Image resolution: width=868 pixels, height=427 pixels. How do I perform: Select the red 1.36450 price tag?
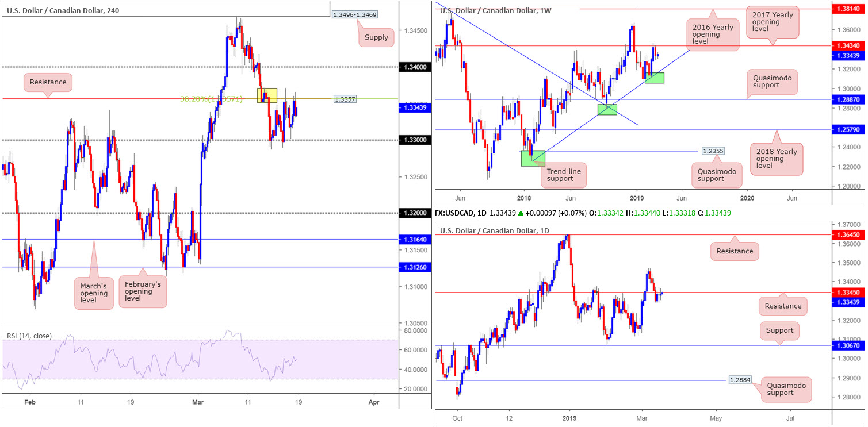coord(849,234)
